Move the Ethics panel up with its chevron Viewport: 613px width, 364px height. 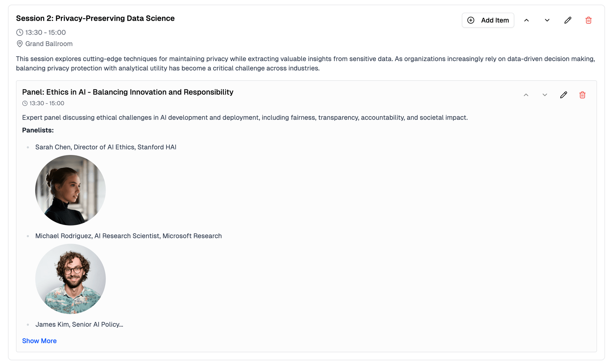[x=526, y=94]
